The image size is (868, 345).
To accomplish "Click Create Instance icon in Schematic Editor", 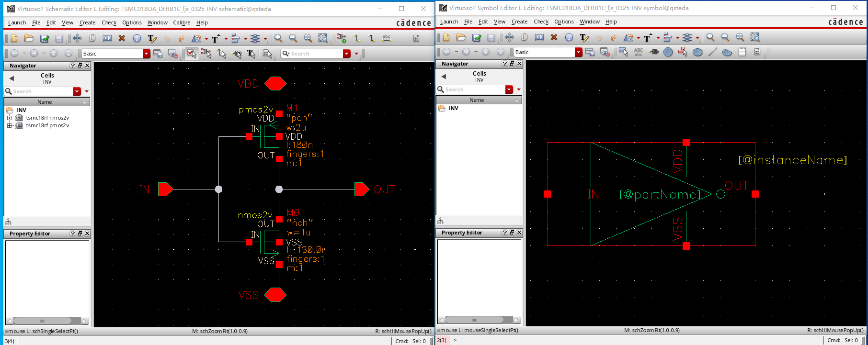I will pyautogui.click(x=342, y=38).
